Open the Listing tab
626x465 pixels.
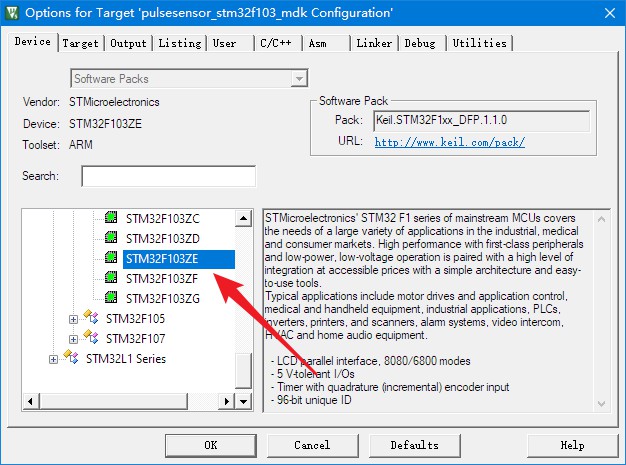point(180,43)
